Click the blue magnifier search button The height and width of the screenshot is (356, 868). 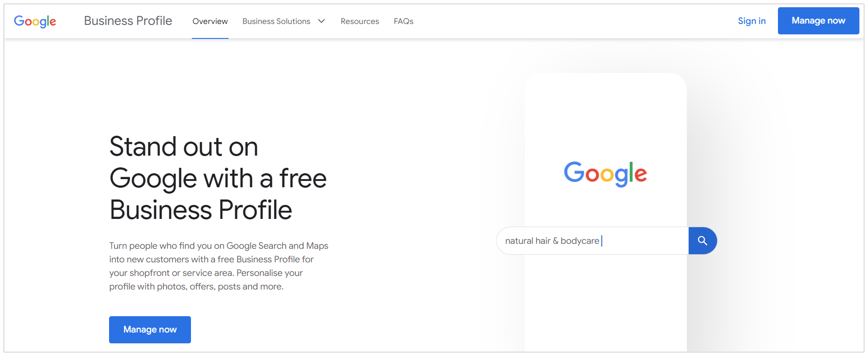(x=702, y=241)
